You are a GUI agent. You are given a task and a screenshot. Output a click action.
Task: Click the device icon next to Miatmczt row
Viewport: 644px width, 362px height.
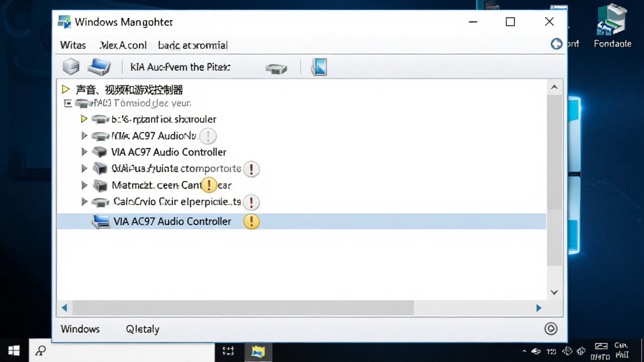coord(100,185)
